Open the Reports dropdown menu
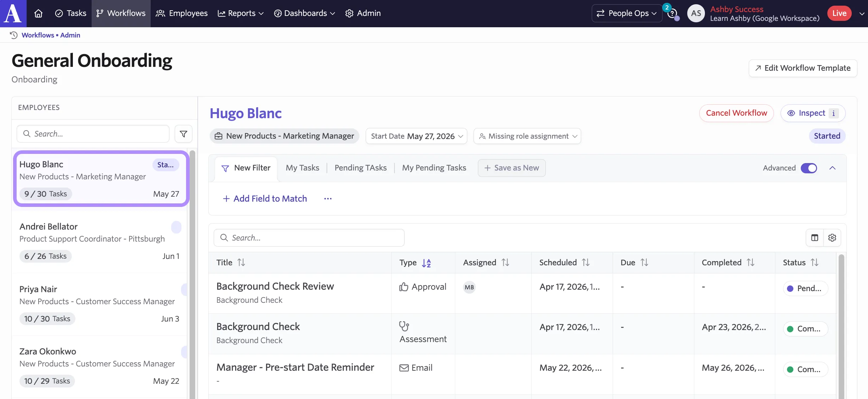This screenshot has height=399, width=868. coord(241,13)
